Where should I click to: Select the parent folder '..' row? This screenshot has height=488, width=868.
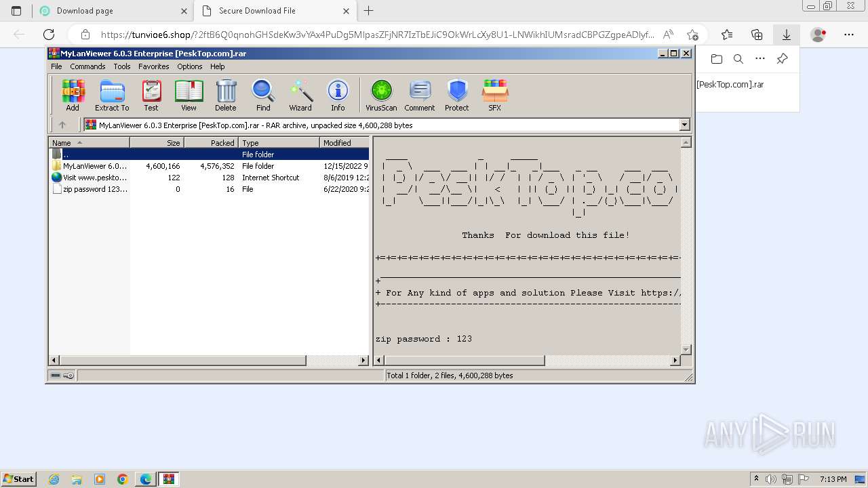[210, 154]
